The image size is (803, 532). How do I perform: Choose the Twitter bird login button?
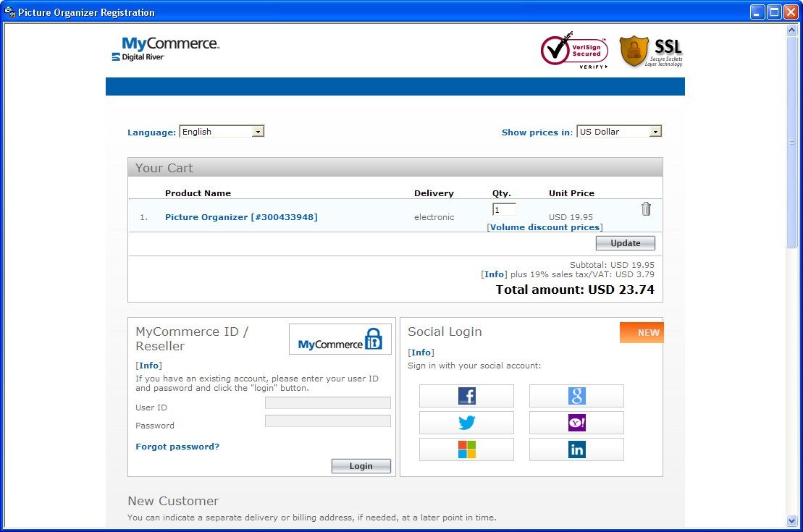pos(466,423)
